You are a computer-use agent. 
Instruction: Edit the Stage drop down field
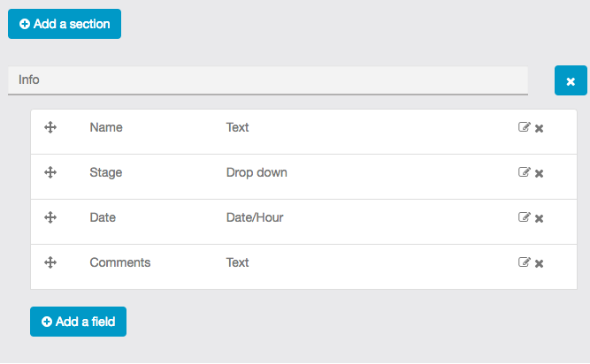(x=525, y=172)
